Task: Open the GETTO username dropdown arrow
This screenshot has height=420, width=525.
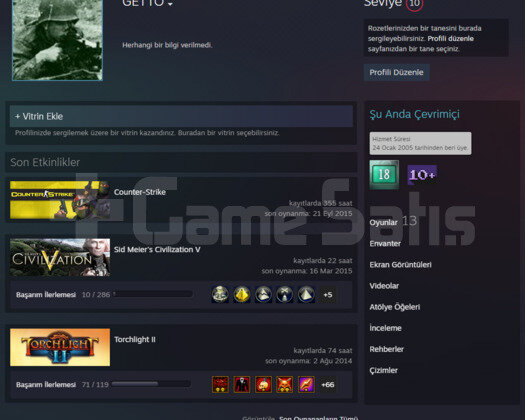Action: pos(170,4)
